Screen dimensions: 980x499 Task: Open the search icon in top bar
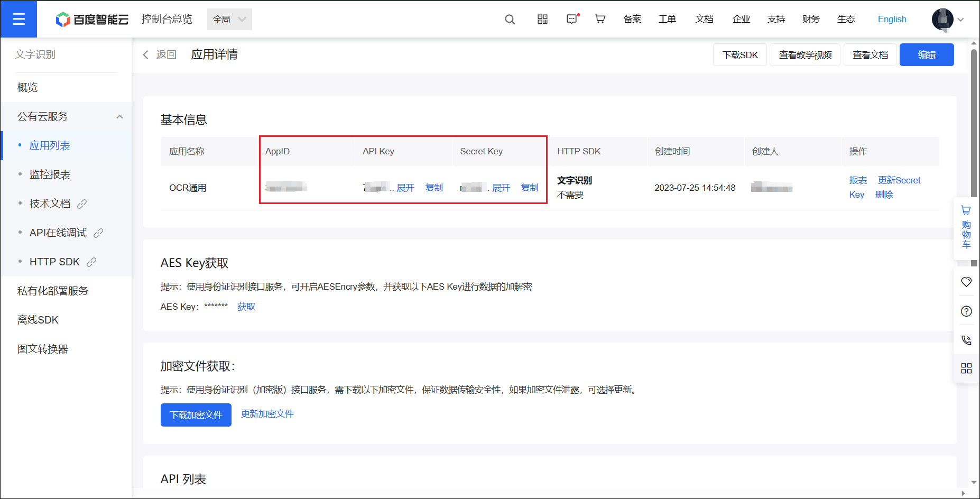(x=509, y=19)
